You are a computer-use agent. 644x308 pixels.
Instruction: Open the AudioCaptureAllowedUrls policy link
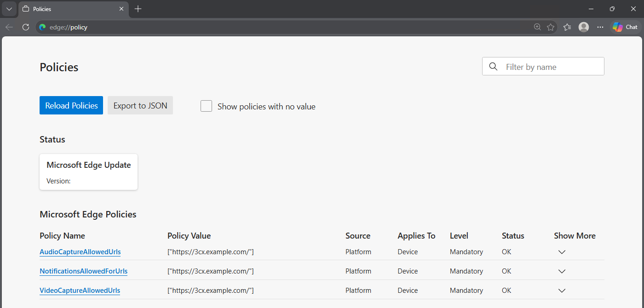pos(80,252)
